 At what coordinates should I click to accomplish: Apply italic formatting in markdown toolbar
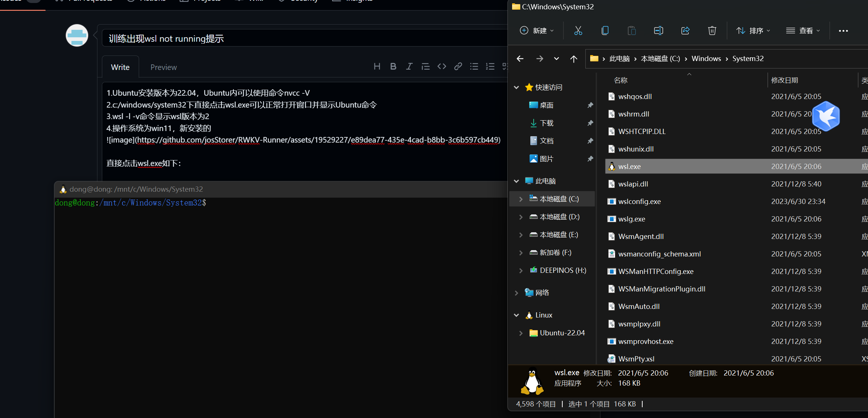(x=409, y=66)
